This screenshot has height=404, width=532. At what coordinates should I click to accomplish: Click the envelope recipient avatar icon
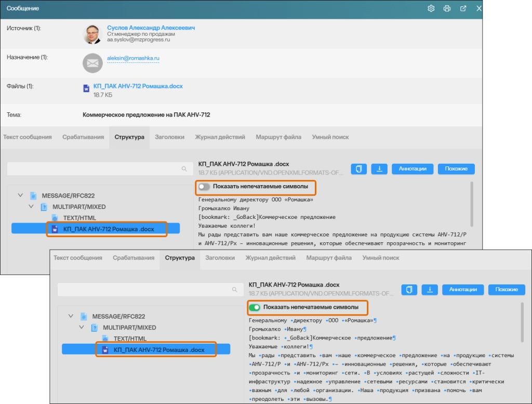click(x=92, y=63)
